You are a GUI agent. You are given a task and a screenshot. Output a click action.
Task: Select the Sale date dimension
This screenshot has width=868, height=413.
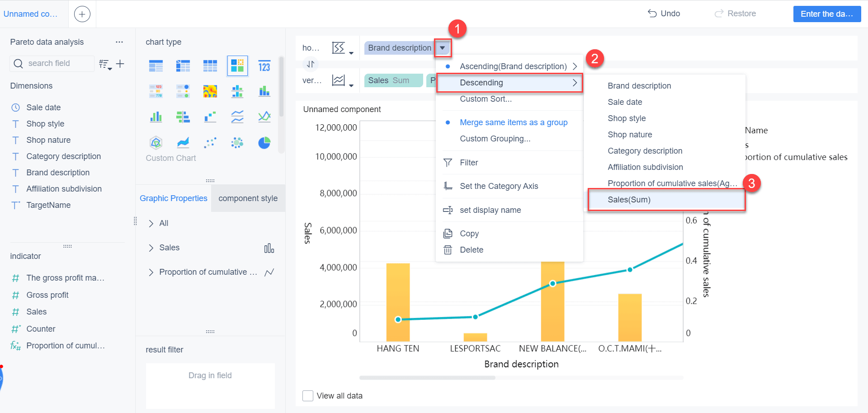point(43,108)
